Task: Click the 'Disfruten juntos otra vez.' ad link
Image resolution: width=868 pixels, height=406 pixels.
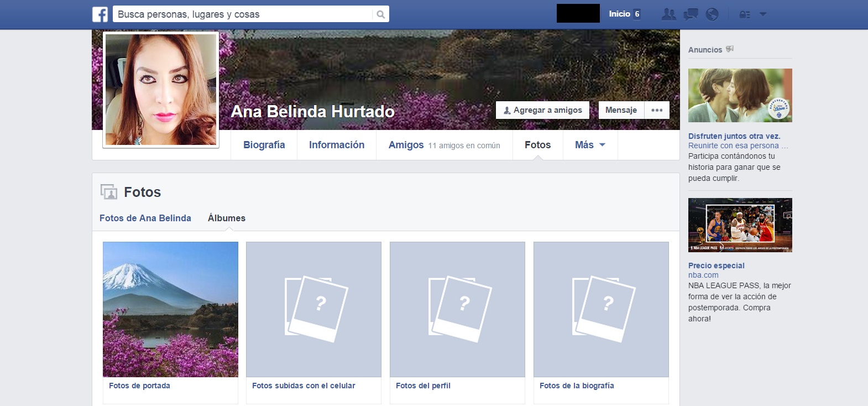Action: click(x=734, y=136)
